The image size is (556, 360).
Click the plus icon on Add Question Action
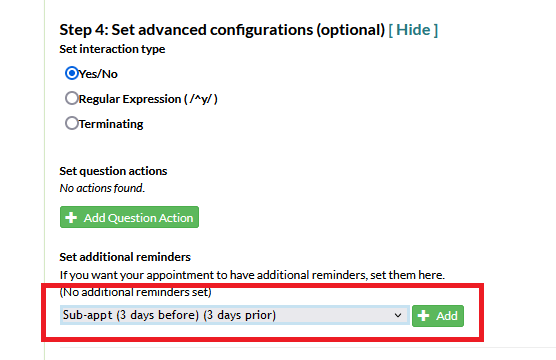point(71,217)
